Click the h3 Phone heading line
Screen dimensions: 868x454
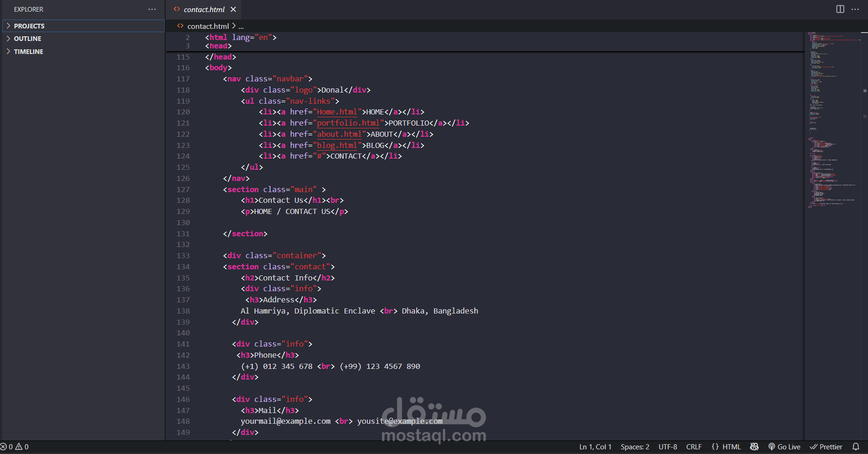click(268, 355)
